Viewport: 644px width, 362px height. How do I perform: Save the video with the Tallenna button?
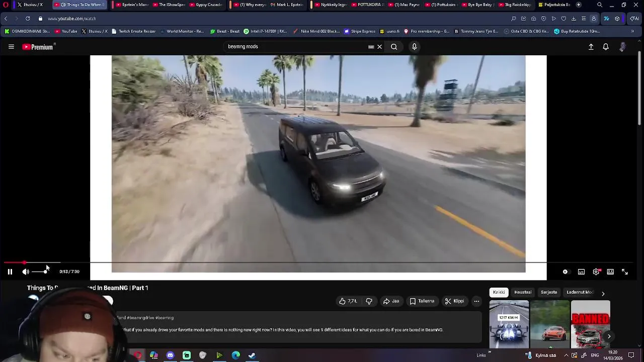(x=422, y=301)
